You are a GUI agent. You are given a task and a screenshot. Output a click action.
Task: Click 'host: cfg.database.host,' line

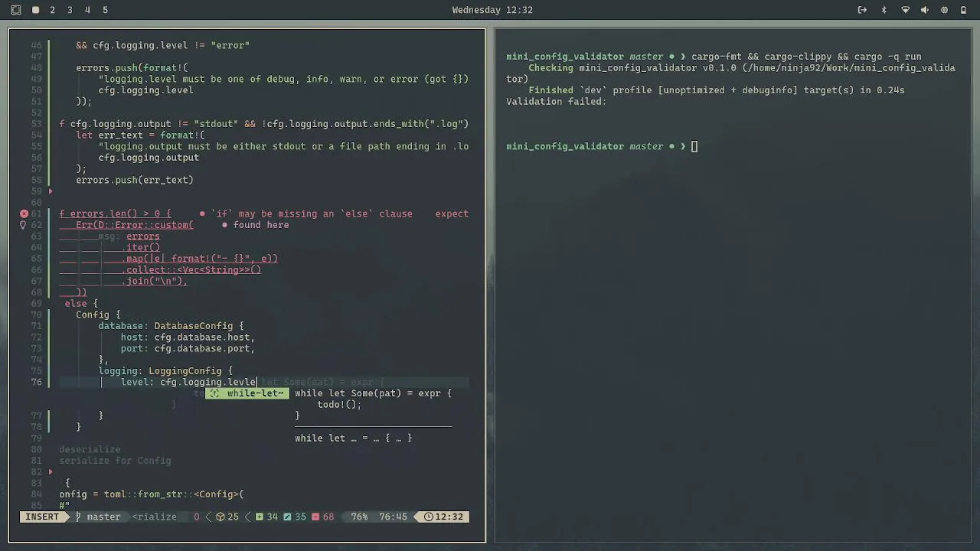tap(188, 337)
